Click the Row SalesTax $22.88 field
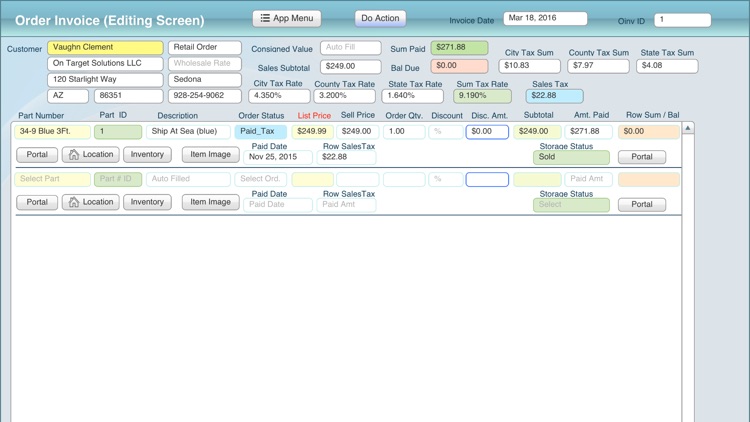 tap(346, 157)
